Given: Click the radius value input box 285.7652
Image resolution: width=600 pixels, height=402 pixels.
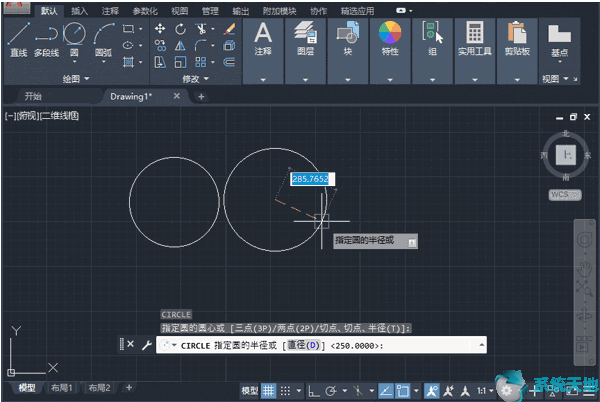Looking at the screenshot, I should pos(312,178).
